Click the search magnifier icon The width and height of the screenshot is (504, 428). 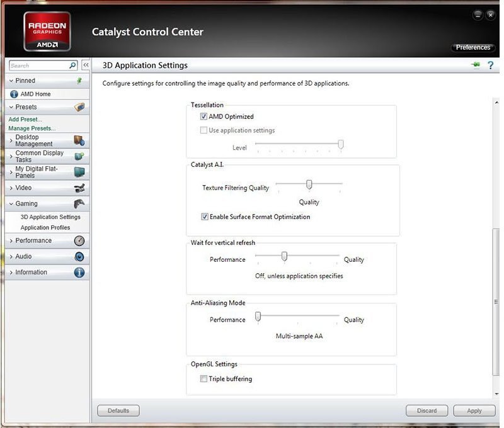(72, 65)
